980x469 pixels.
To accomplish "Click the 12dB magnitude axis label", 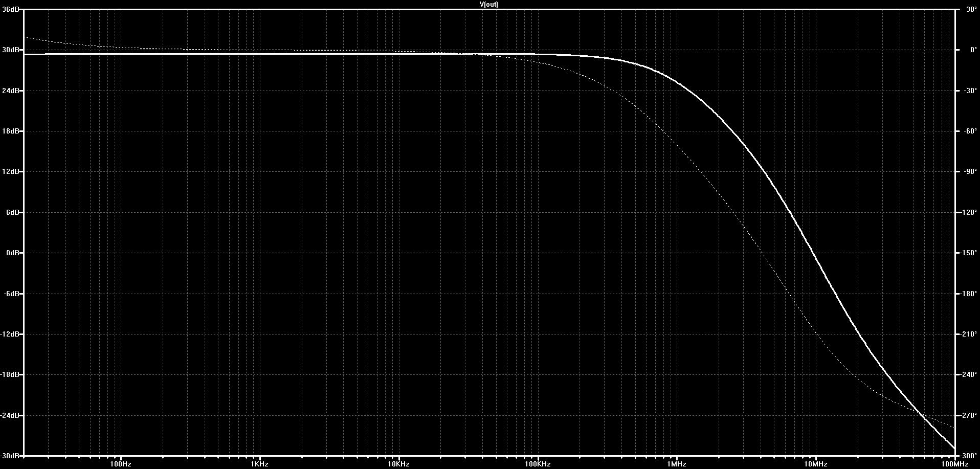I will [x=10, y=172].
